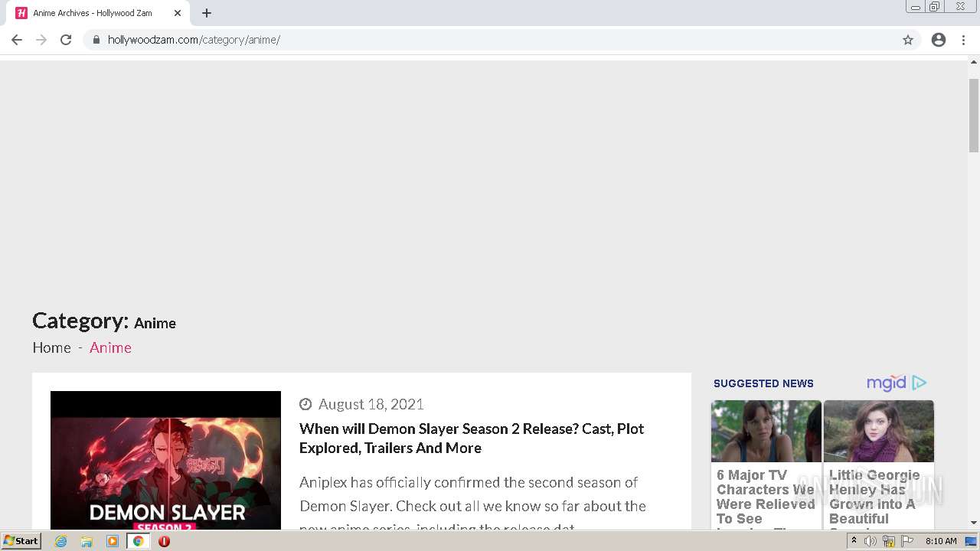
Task: Click the browser back arrow
Action: pyautogui.click(x=17, y=40)
